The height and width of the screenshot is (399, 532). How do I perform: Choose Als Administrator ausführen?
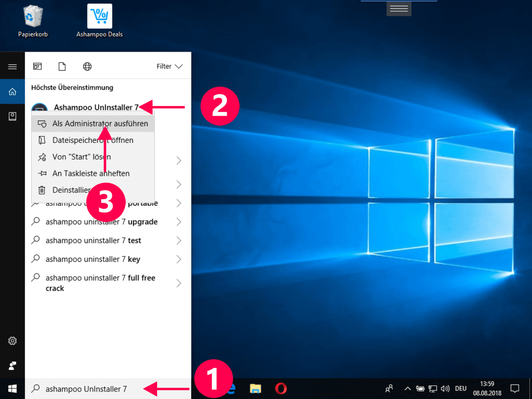[93, 123]
